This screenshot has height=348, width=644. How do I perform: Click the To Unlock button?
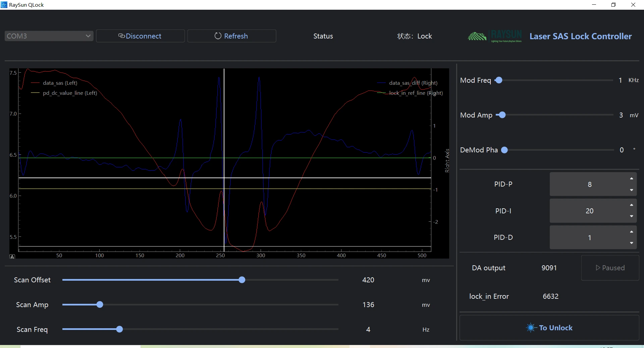coord(549,328)
